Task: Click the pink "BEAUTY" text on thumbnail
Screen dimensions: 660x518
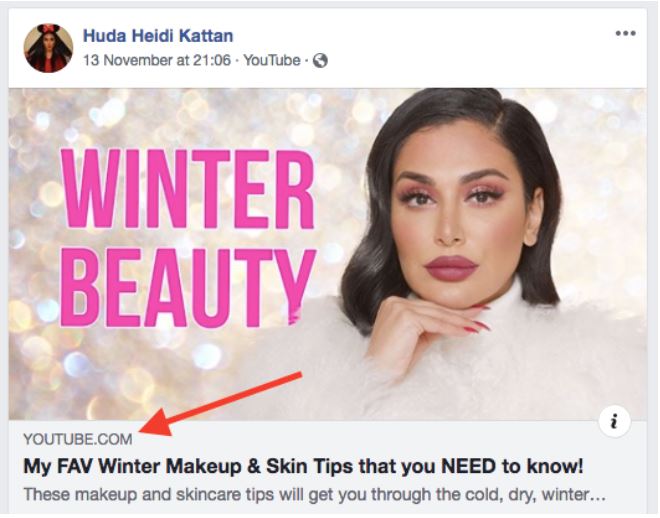Action: coord(188,288)
